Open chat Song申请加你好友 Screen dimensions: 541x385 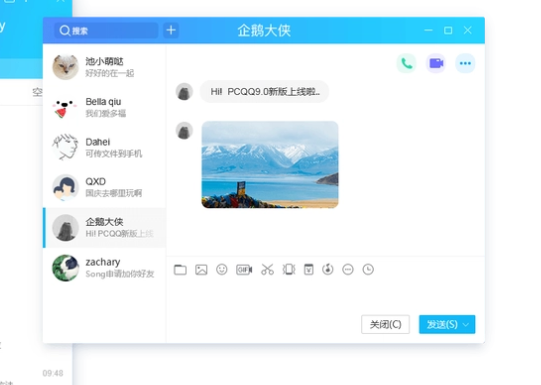coord(104,268)
